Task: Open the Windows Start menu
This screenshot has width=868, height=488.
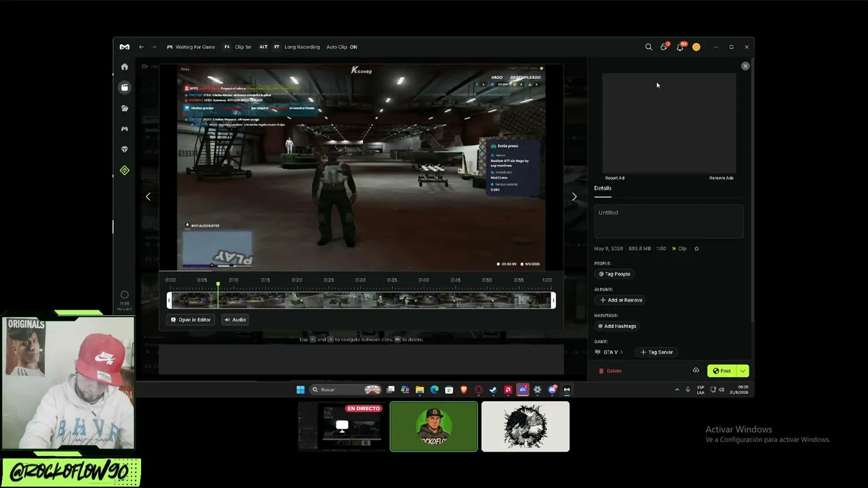Action: (x=300, y=390)
